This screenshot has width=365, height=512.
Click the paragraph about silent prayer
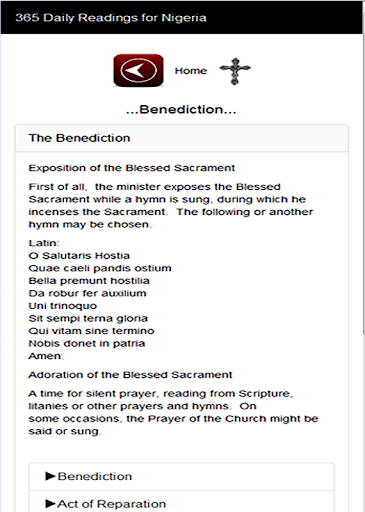[x=173, y=412]
